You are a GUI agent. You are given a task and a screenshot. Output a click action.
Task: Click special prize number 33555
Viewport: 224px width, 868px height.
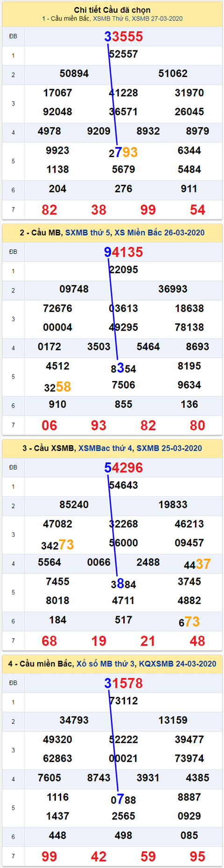123,36
